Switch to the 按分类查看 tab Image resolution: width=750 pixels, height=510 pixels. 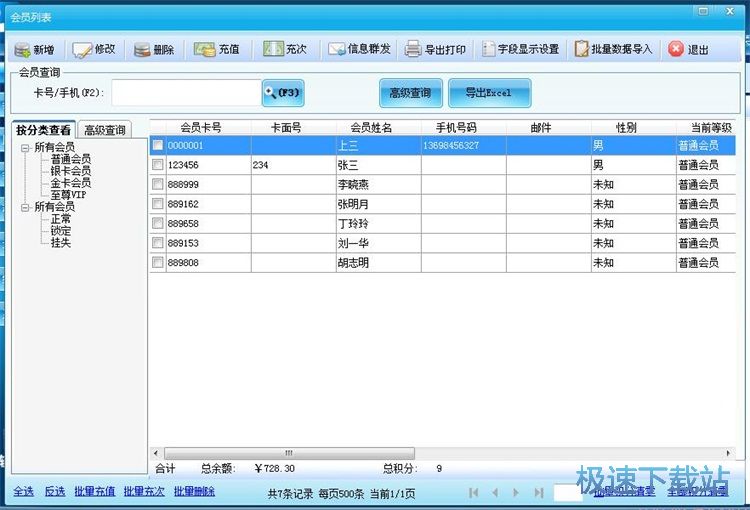click(x=43, y=130)
